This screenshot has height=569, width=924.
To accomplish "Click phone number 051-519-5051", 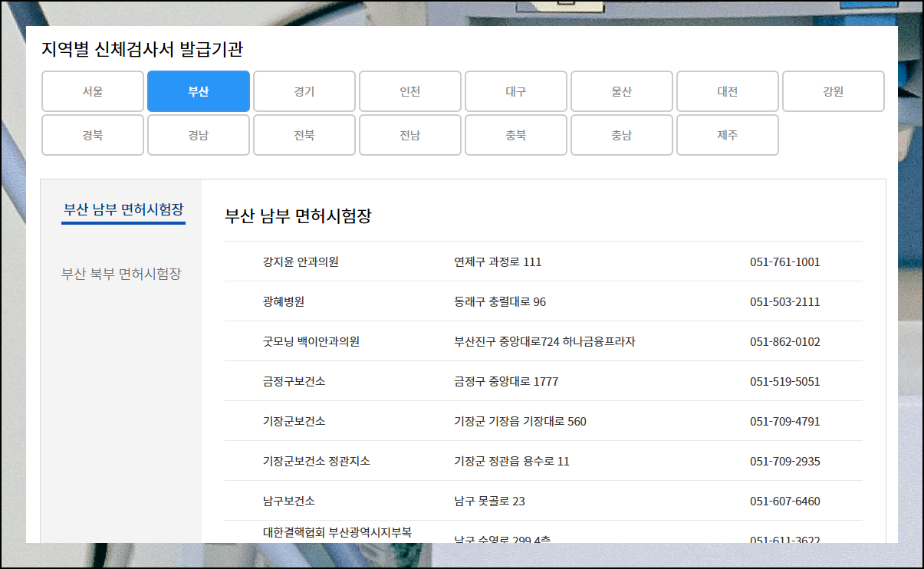I will [784, 381].
